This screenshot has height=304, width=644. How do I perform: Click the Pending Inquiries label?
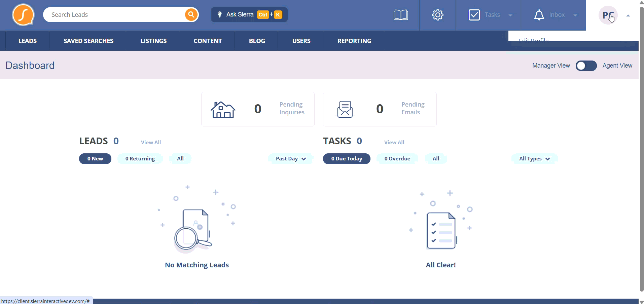click(x=292, y=108)
